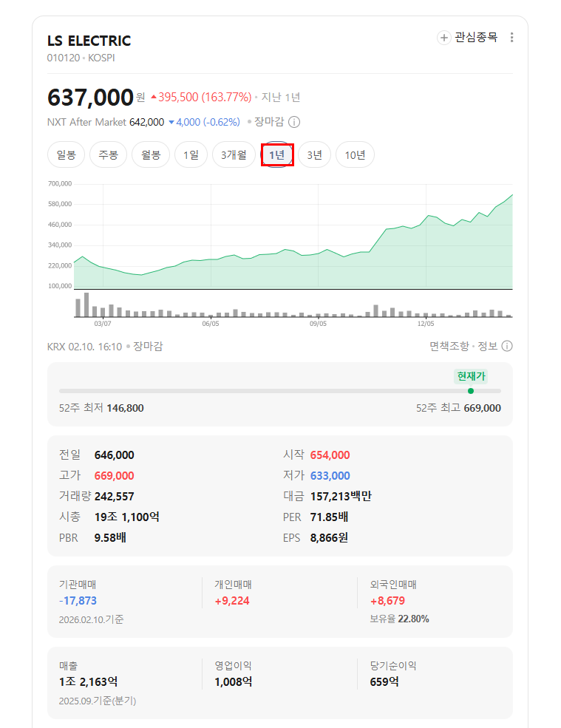Click the 개인매매 +9,224 figure
This screenshot has width=561, height=728.
tap(232, 601)
